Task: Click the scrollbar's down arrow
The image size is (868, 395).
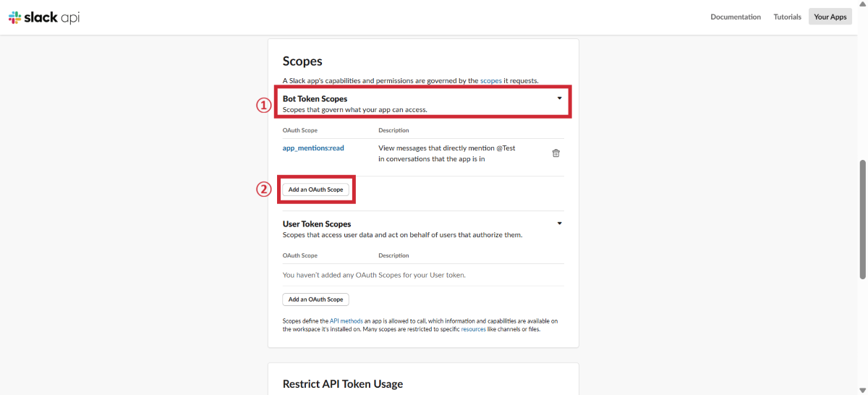Action: (x=862, y=391)
